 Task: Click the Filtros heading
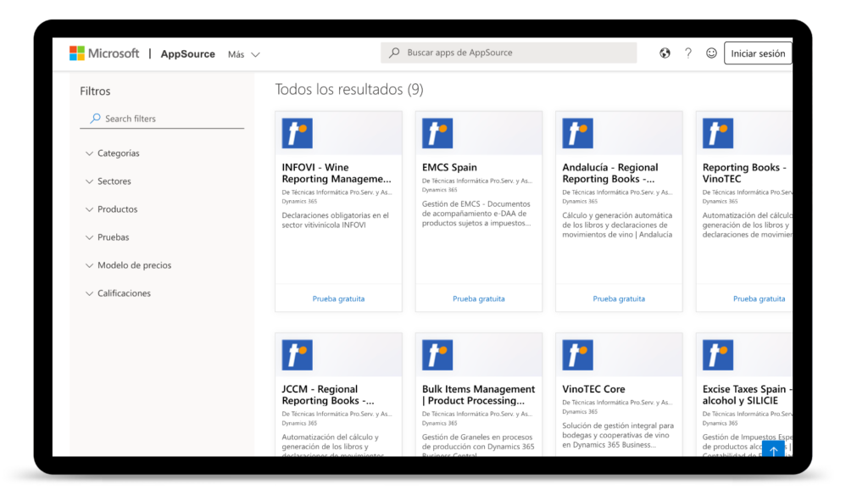click(x=95, y=92)
